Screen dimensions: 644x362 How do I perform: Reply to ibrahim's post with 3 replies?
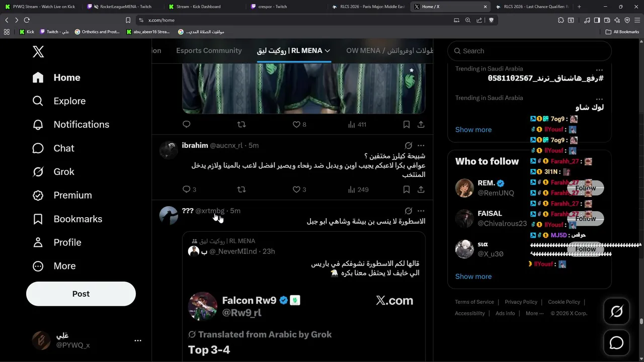tap(189, 190)
